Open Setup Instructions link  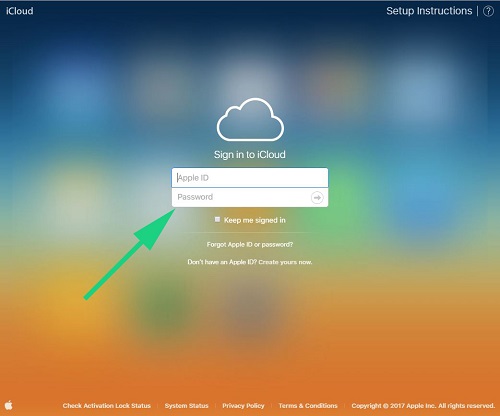coord(429,11)
